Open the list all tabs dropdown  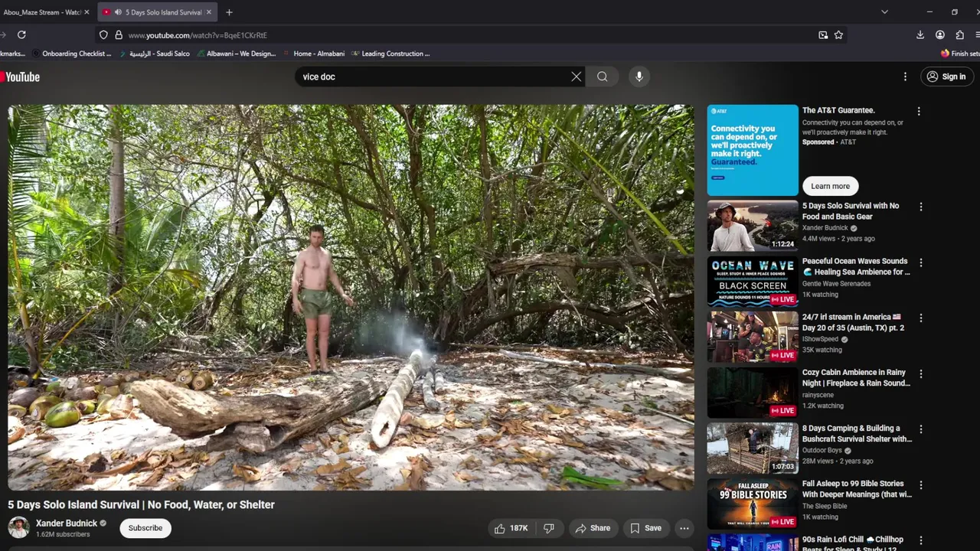pyautogui.click(x=884, y=12)
